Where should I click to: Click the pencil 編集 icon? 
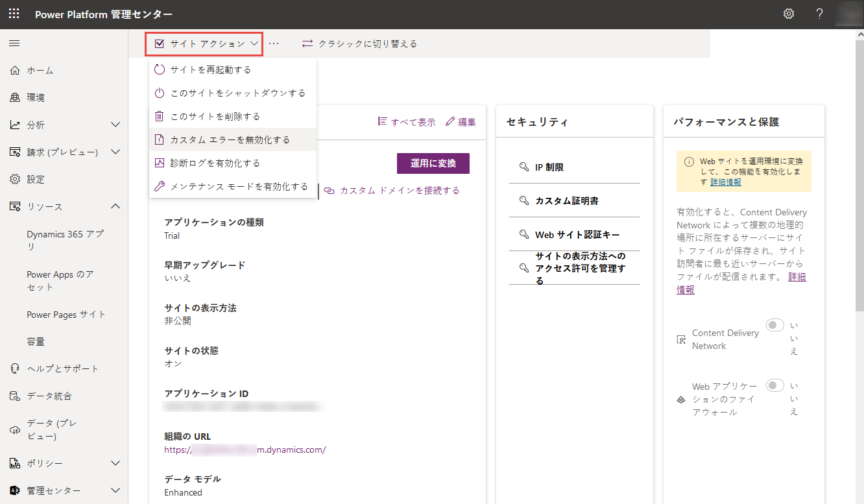[450, 121]
